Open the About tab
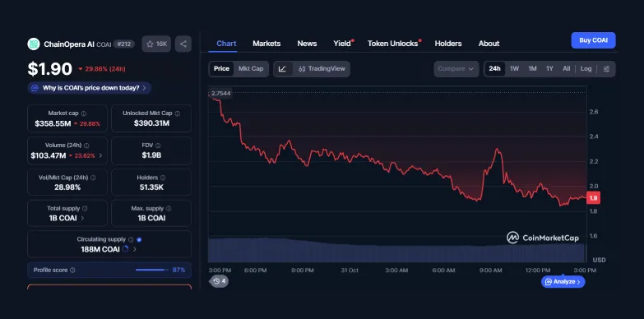Screen dimensions: 644x319 [x=489, y=44]
